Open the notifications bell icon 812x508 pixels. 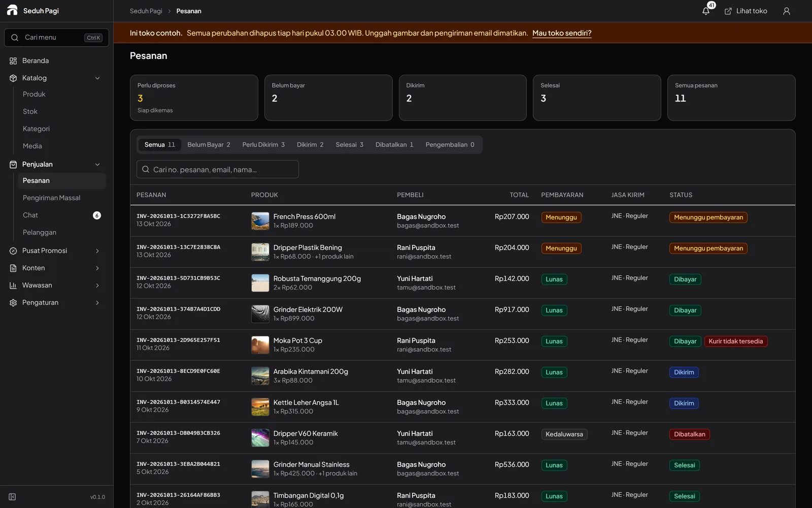pos(706,11)
